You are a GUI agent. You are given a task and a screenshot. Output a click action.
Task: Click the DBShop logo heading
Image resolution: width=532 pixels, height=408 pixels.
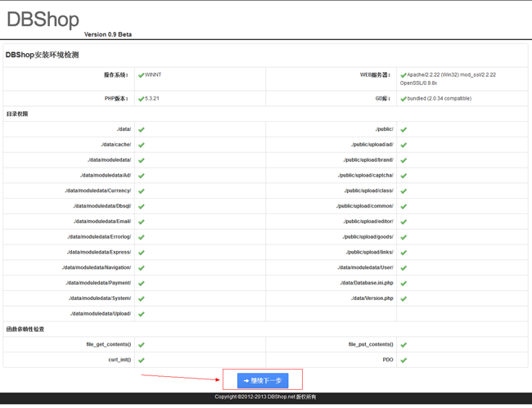43,19
